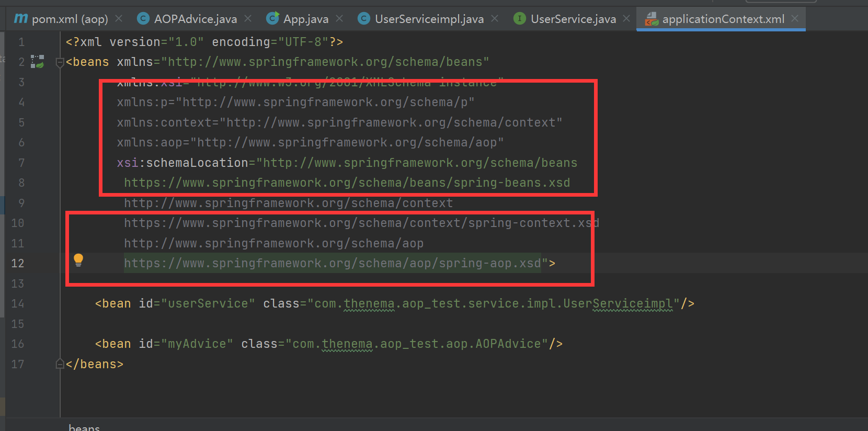Click the interface icon on UserService.java tab
This screenshot has height=431, width=868.
519,19
